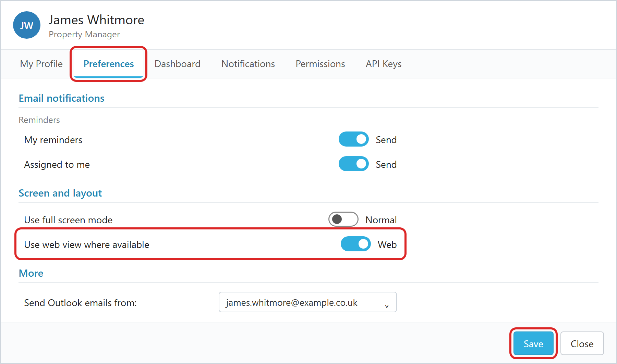617x364 pixels.
Task: Switch to the Preferences tab
Action: coord(109,64)
